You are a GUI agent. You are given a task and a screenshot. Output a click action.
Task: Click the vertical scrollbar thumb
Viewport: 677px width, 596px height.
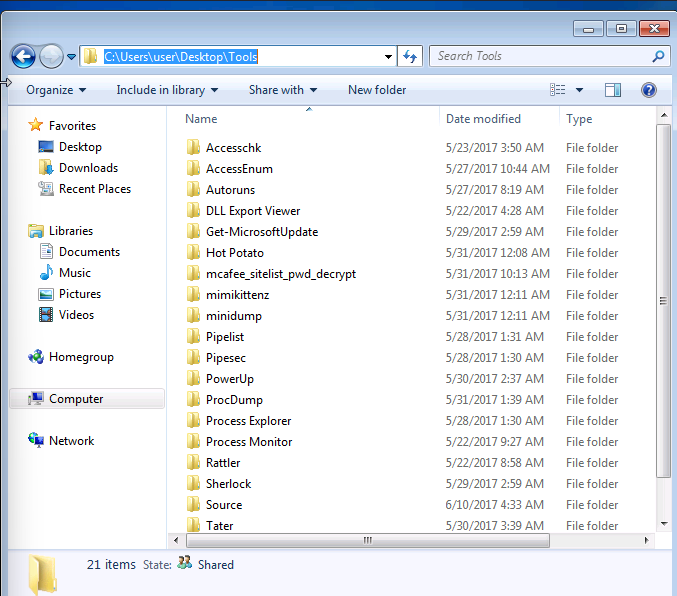coord(664,301)
